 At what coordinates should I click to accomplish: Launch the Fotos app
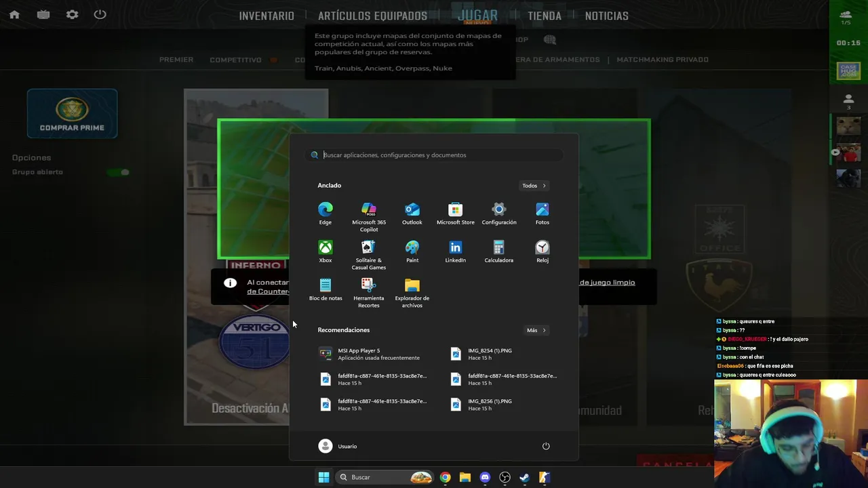click(542, 213)
